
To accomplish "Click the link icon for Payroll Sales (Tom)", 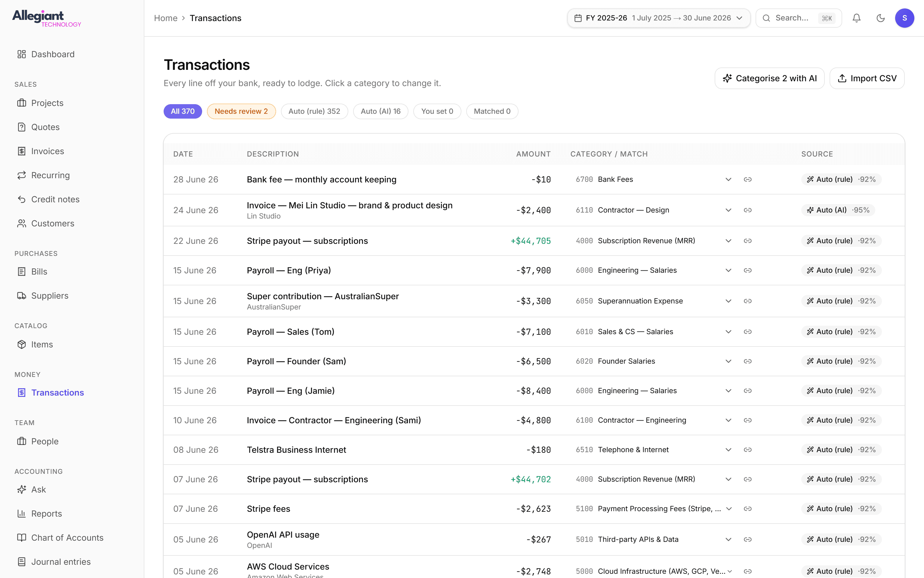I will point(748,332).
